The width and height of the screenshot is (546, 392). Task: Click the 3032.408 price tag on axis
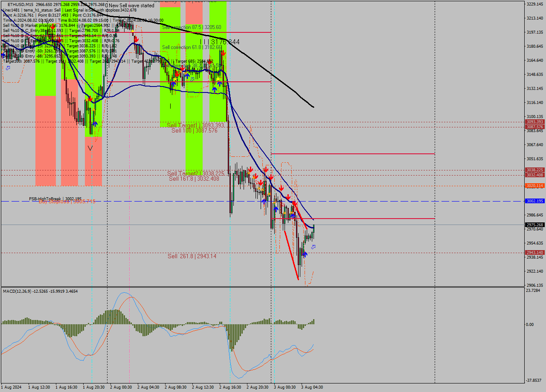tap(534, 175)
